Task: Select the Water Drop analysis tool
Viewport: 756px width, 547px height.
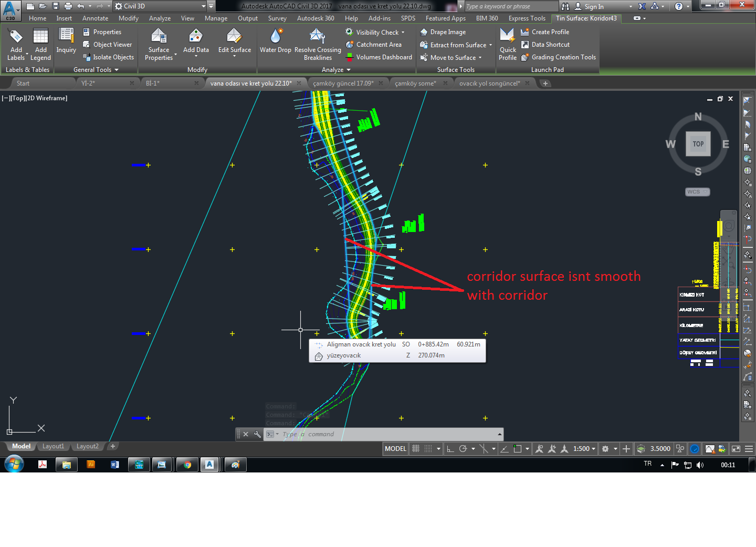Action: tap(275, 41)
